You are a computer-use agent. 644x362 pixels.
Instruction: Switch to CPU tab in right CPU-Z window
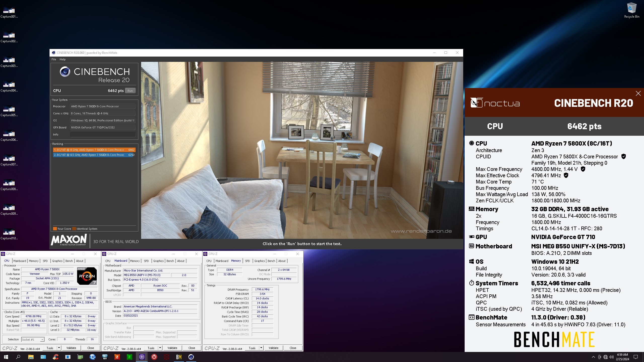click(x=209, y=261)
